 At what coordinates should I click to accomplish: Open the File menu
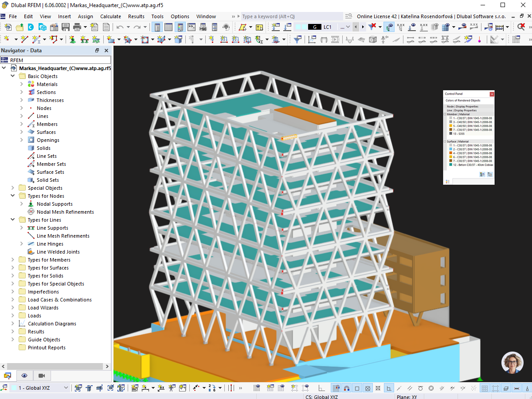[x=13, y=16]
